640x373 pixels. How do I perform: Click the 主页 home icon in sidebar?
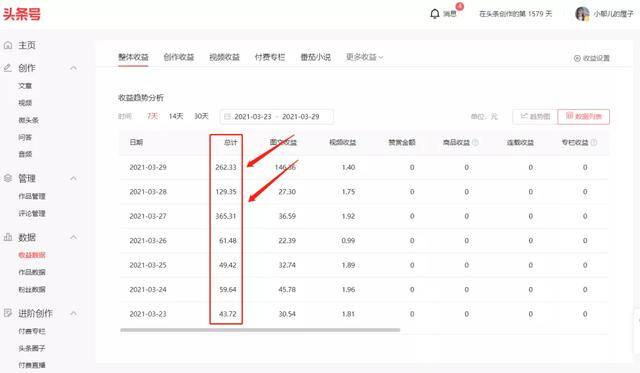[8, 45]
